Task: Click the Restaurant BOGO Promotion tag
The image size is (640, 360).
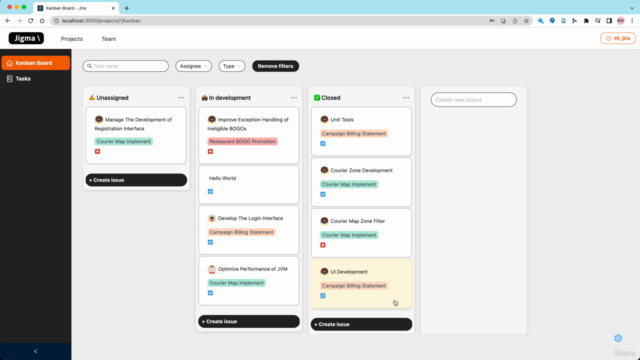Action: 242,141
